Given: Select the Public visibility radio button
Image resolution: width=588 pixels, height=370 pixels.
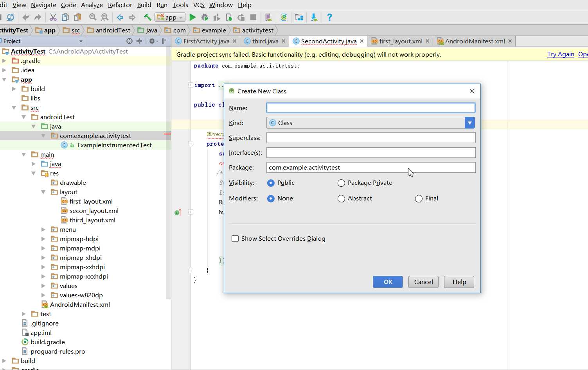Looking at the screenshot, I should coord(271,183).
